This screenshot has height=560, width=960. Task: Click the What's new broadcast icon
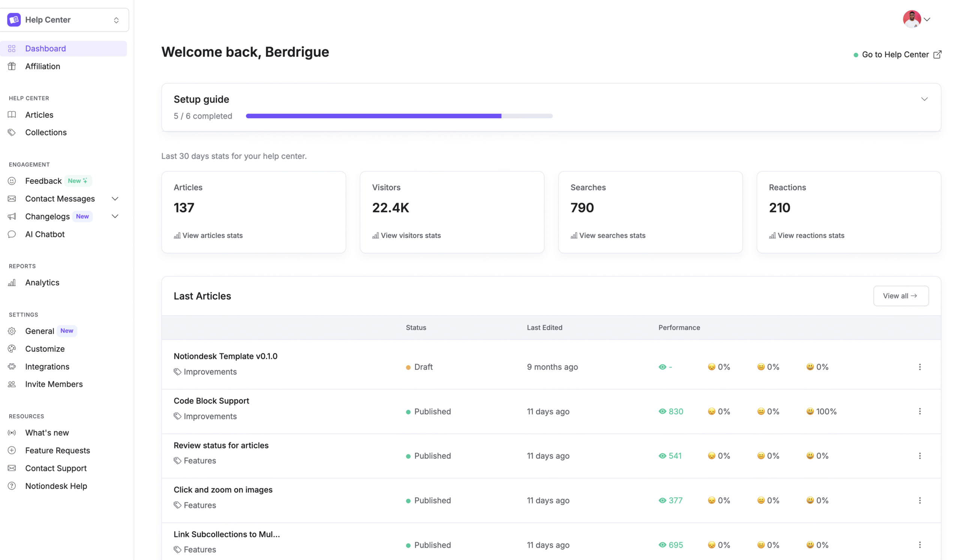[12, 433]
